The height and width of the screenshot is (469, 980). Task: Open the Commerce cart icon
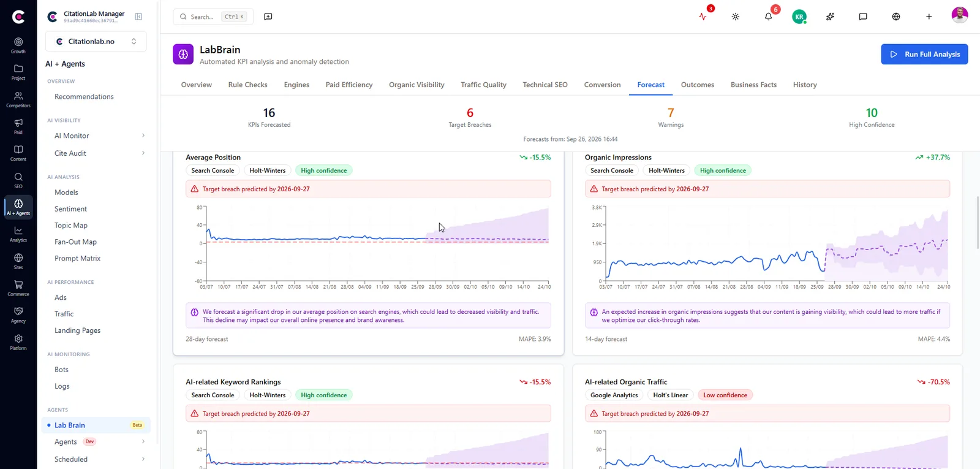point(18,288)
